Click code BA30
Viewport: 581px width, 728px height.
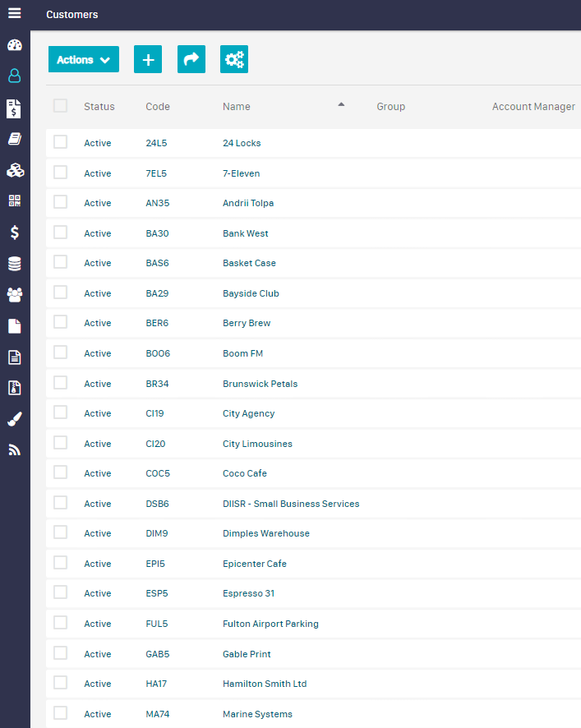click(x=157, y=233)
